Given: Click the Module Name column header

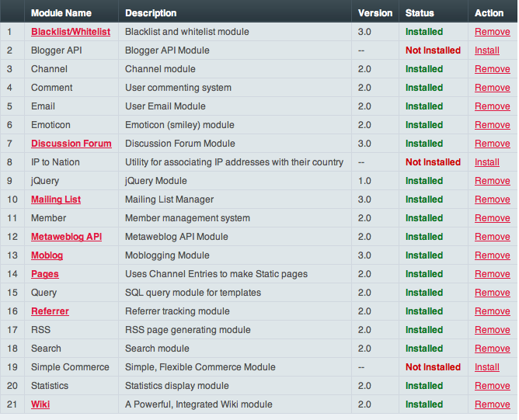Looking at the screenshot, I should (x=61, y=13).
